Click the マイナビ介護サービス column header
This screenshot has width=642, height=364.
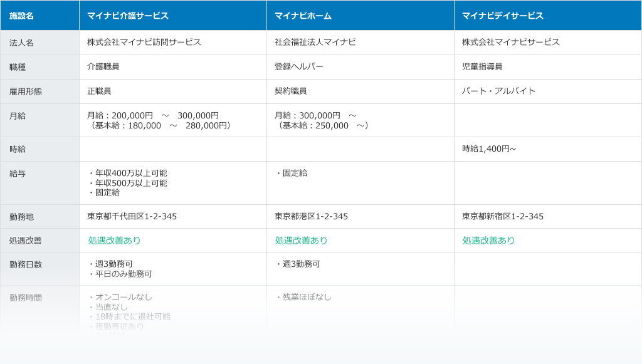click(x=128, y=16)
